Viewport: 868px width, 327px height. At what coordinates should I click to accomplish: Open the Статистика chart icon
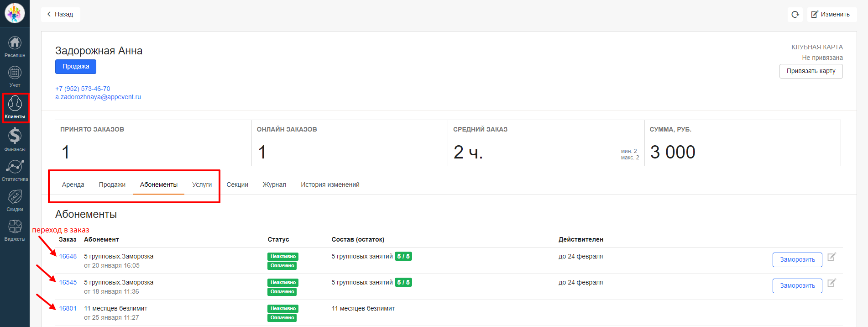pos(15,170)
